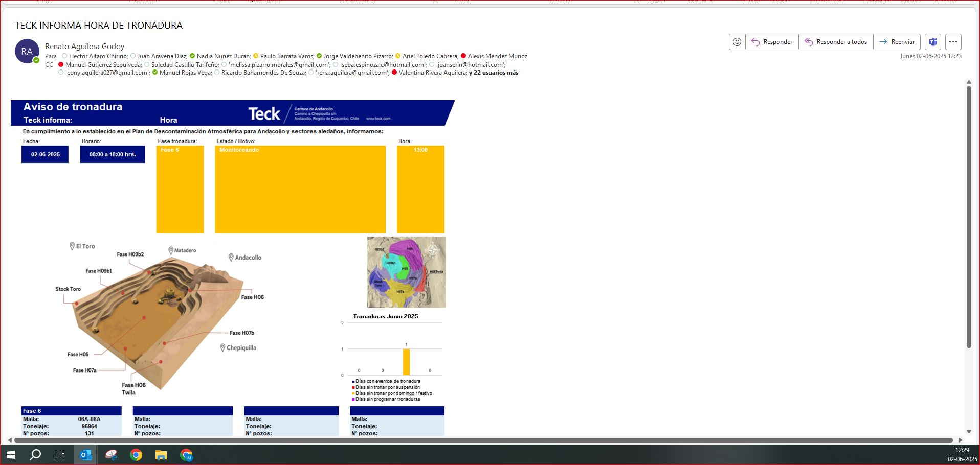Open the Windows Start menu
Image resolution: width=980 pixels, height=465 pixels.
[10, 455]
